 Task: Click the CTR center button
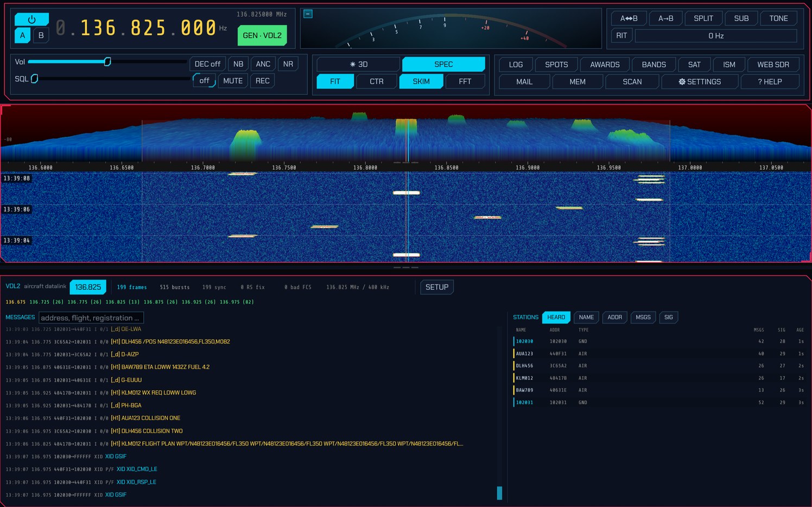tap(377, 81)
